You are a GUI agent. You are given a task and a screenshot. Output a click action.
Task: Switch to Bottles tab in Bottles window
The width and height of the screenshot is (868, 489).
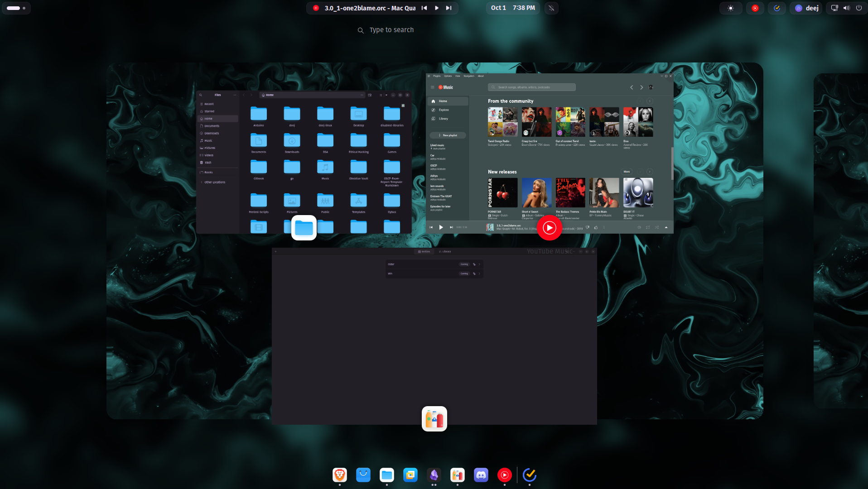click(424, 251)
